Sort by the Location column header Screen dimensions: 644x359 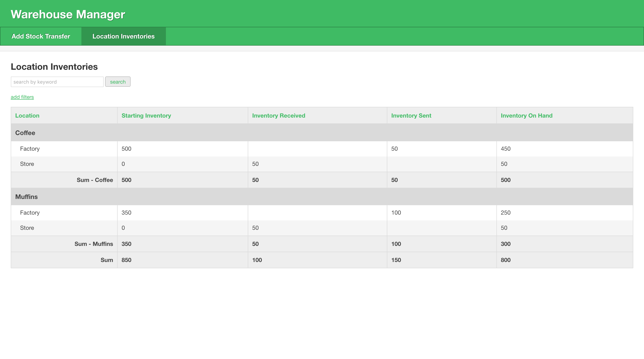(27, 116)
